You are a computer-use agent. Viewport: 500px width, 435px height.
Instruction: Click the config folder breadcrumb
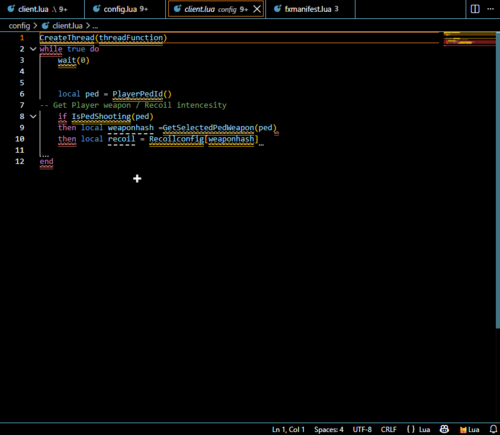(19, 26)
